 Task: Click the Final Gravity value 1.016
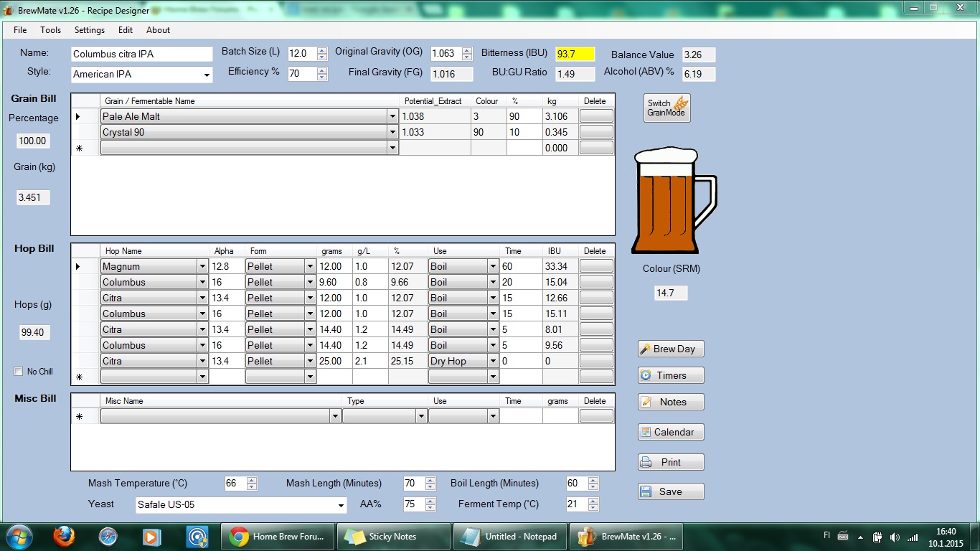[451, 74]
